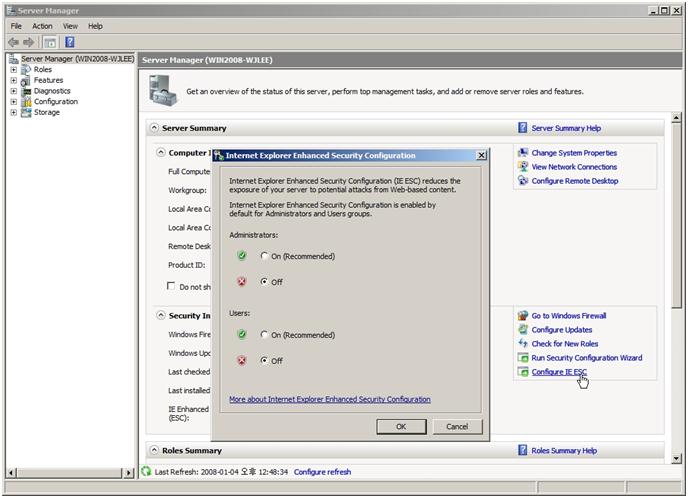Open the Server Summary Help link
Image resolution: width=688 pixels, height=498 pixels.
click(x=566, y=128)
